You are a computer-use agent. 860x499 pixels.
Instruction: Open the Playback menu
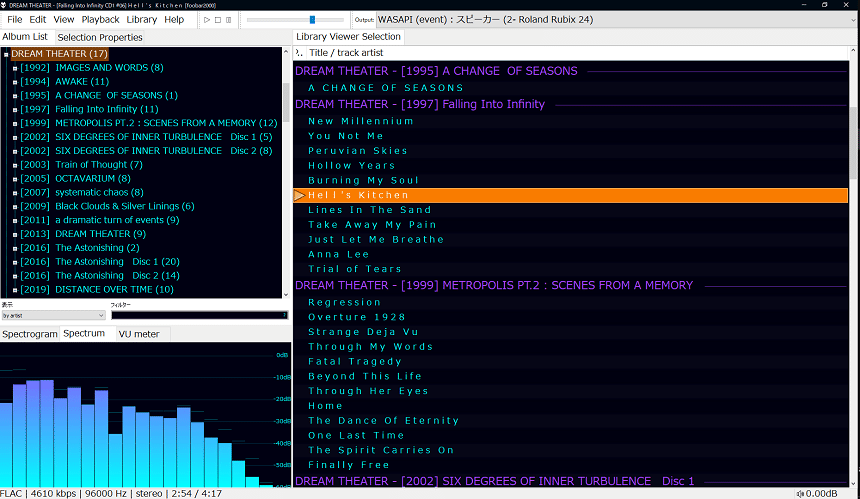tap(100, 20)
